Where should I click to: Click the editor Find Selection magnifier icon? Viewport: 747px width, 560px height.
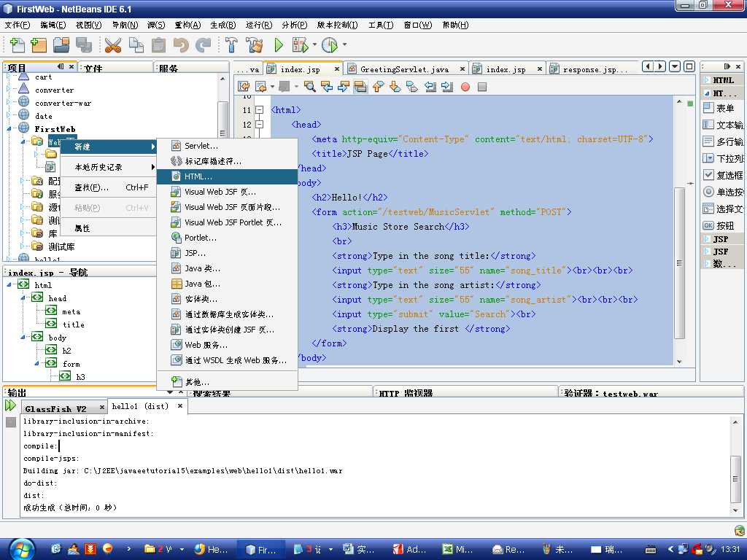pos(309,87)
